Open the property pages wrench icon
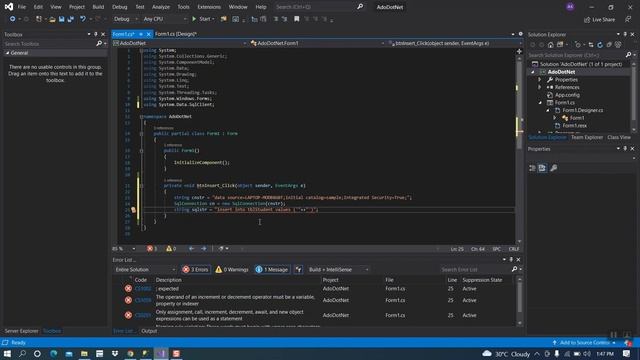This screenshot has height=360, width=640. (x=553, y=168)
